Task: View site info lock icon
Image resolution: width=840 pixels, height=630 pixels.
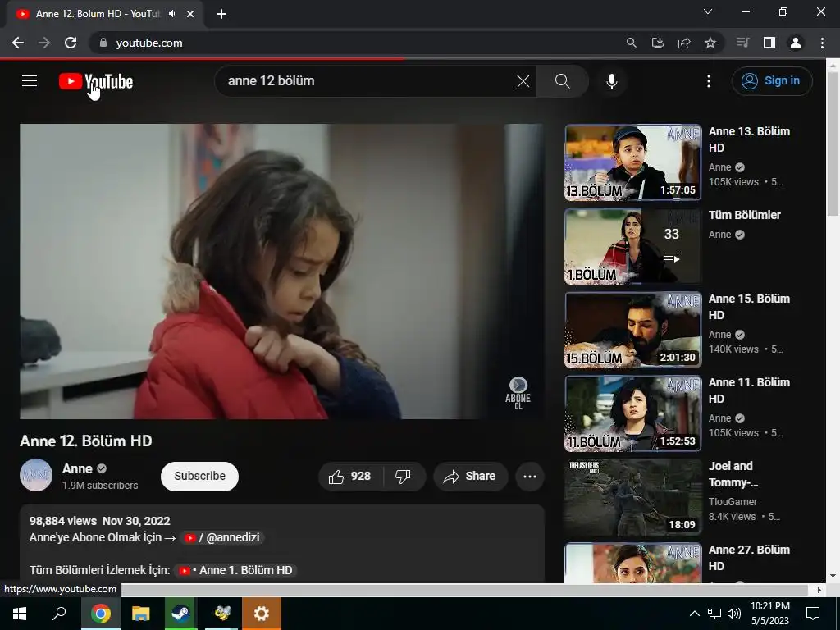Action: (x=103, y=43)
